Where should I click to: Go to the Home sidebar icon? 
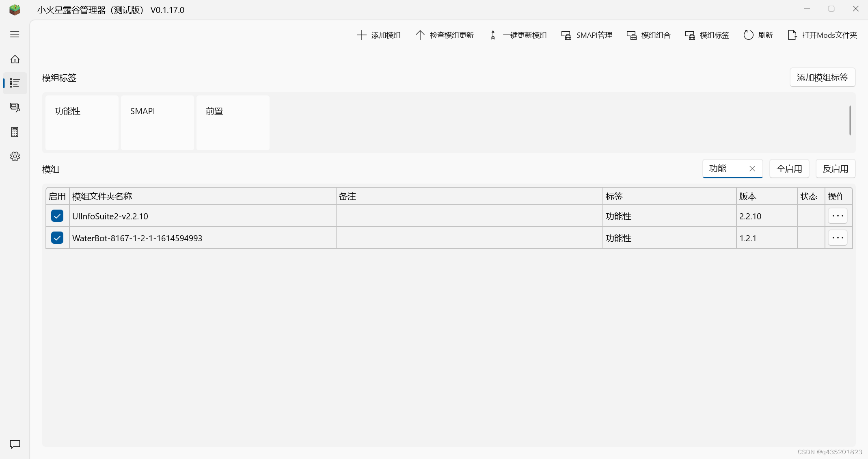[x=15, y=59]
